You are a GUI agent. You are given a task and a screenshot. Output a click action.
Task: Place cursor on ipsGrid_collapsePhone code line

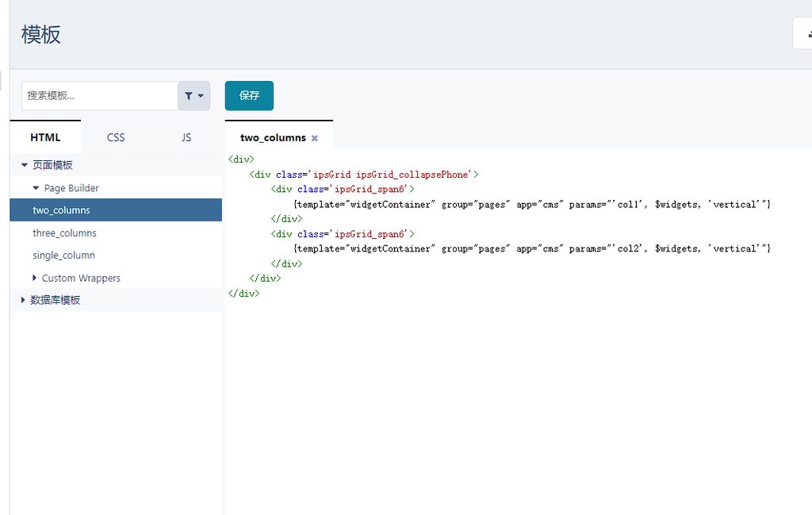364,175
